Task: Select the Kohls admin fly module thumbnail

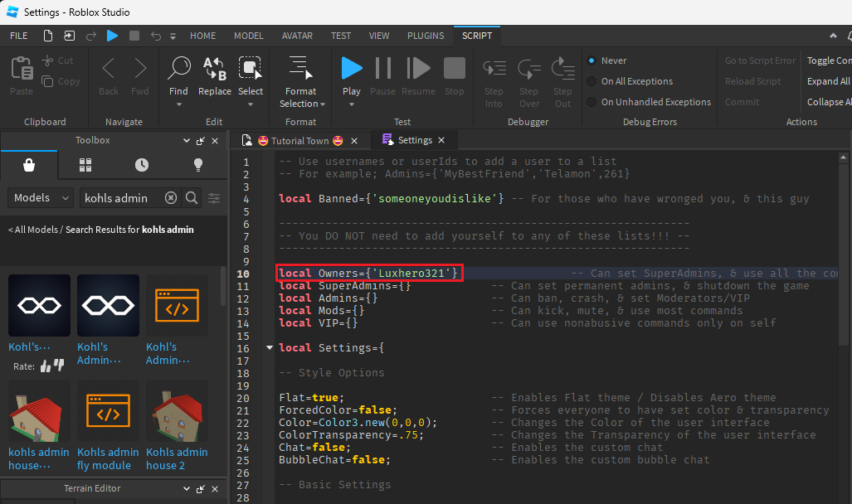Action: point(108,410)
